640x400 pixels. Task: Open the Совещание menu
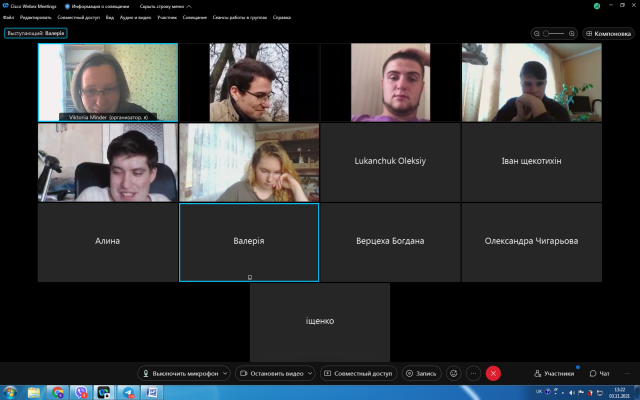tap(195, 18)
